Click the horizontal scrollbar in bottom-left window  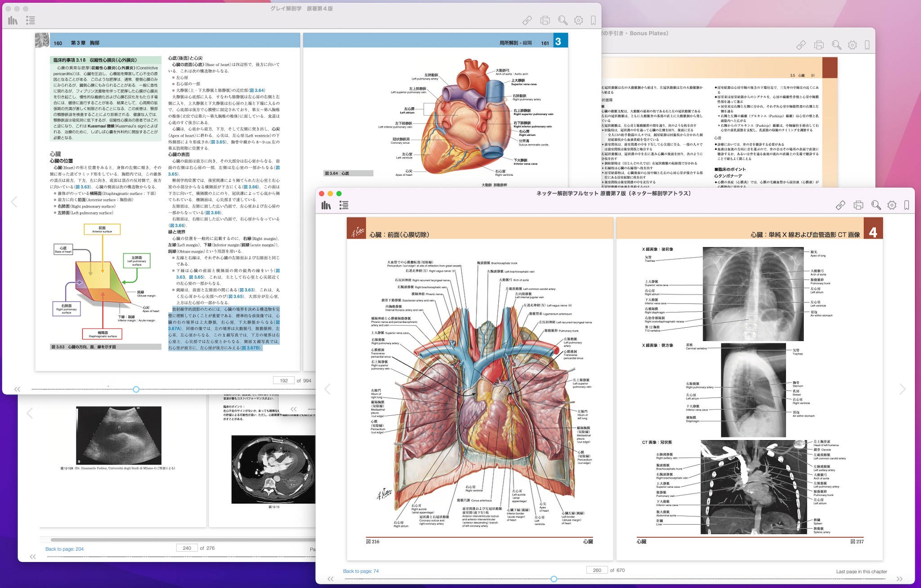pos(183,539)
